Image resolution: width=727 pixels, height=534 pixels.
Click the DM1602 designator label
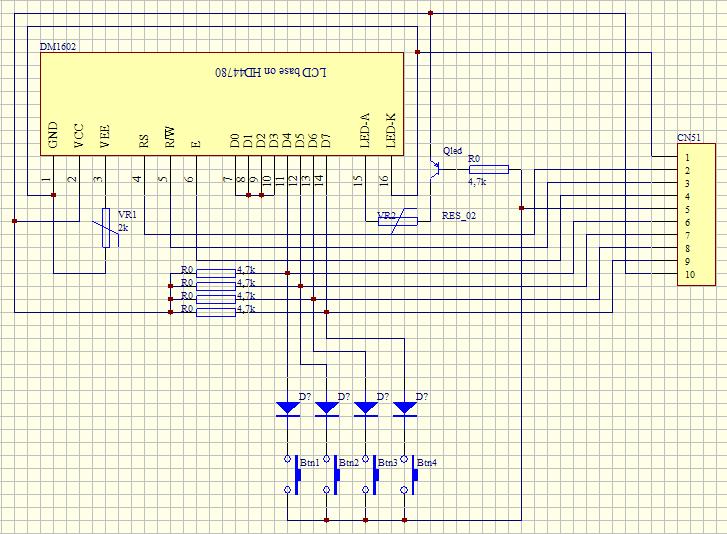click(57, 47)
